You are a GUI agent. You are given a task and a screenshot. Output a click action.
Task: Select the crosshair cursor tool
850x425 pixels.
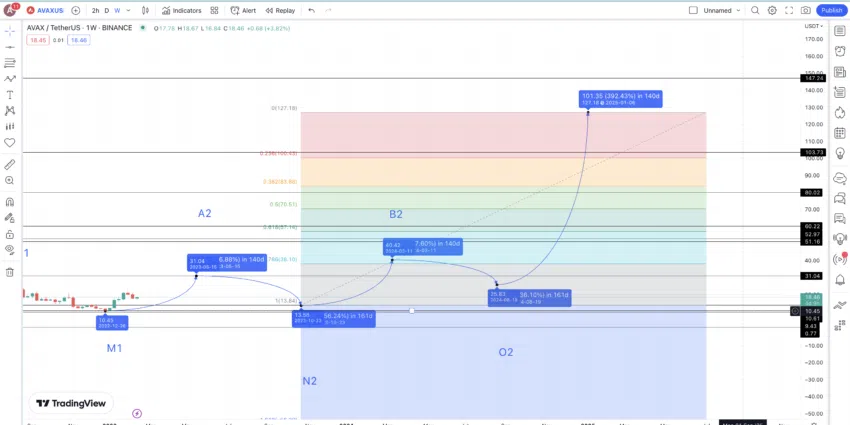point(10,31)
